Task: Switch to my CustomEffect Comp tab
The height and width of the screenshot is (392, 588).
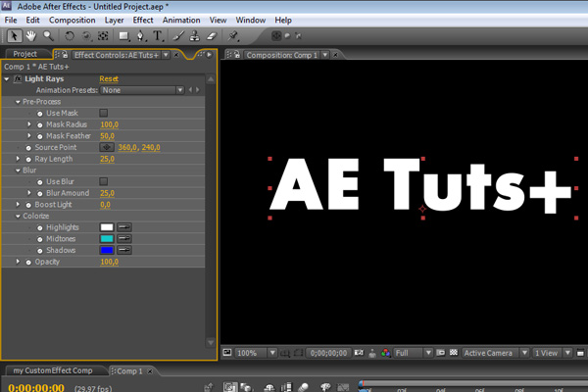Action: [x=53, y=370]
